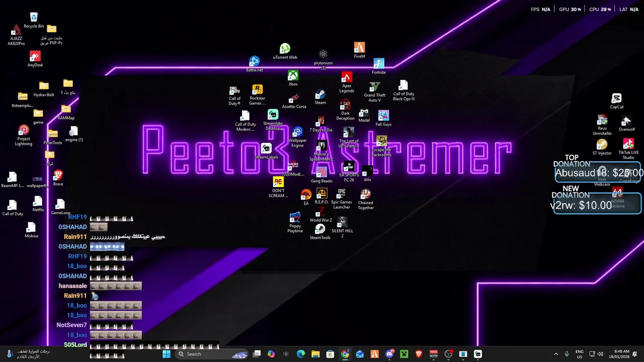
Task: Switch the ENG US input language
Action: pos(579,354)
